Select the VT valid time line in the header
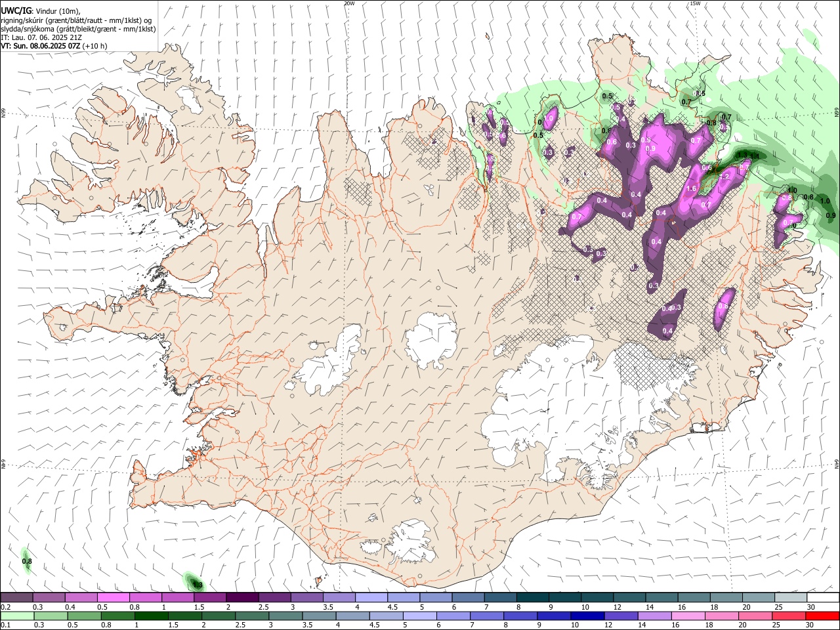Viewport: 840px width, 630px height. [x=54, y=46]
